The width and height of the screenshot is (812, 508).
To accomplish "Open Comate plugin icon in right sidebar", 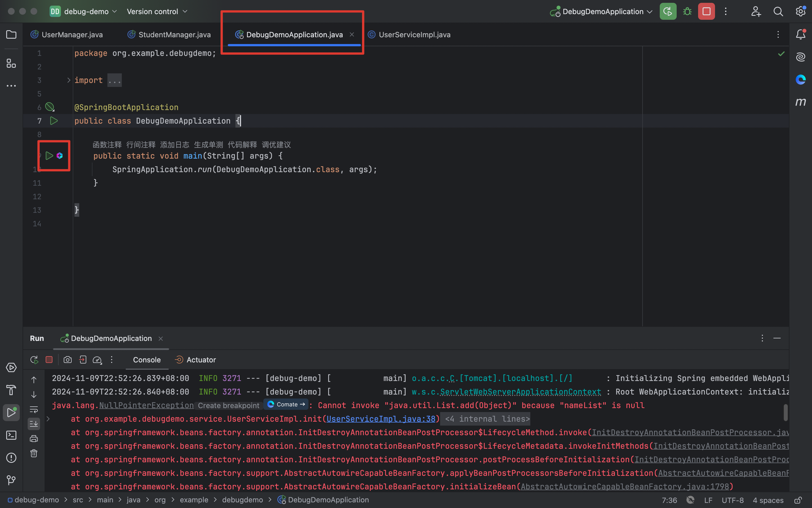I will [x=801, y=79].
